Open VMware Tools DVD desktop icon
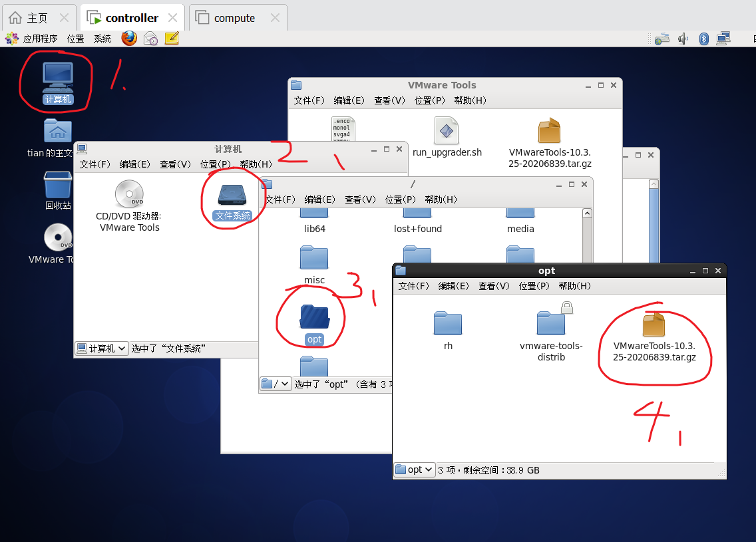This screenshot has width=756, height=542. pos(57,244)
